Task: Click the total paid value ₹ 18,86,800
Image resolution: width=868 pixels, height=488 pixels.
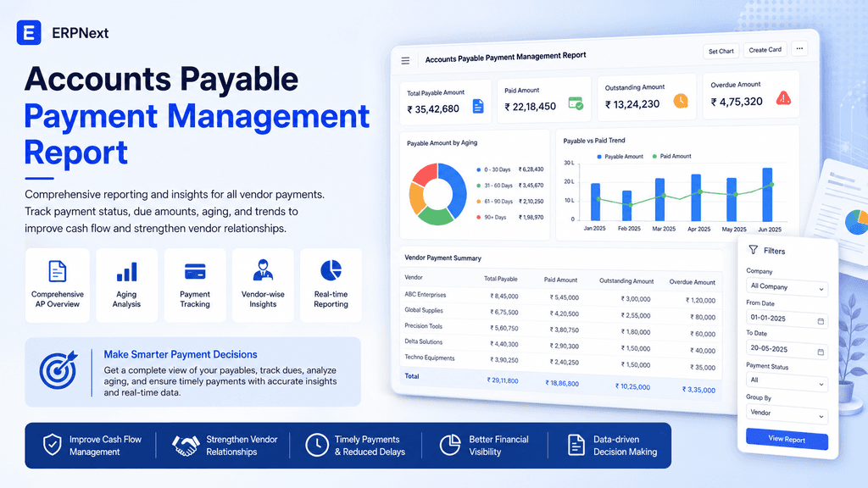Action: [562, 383]
